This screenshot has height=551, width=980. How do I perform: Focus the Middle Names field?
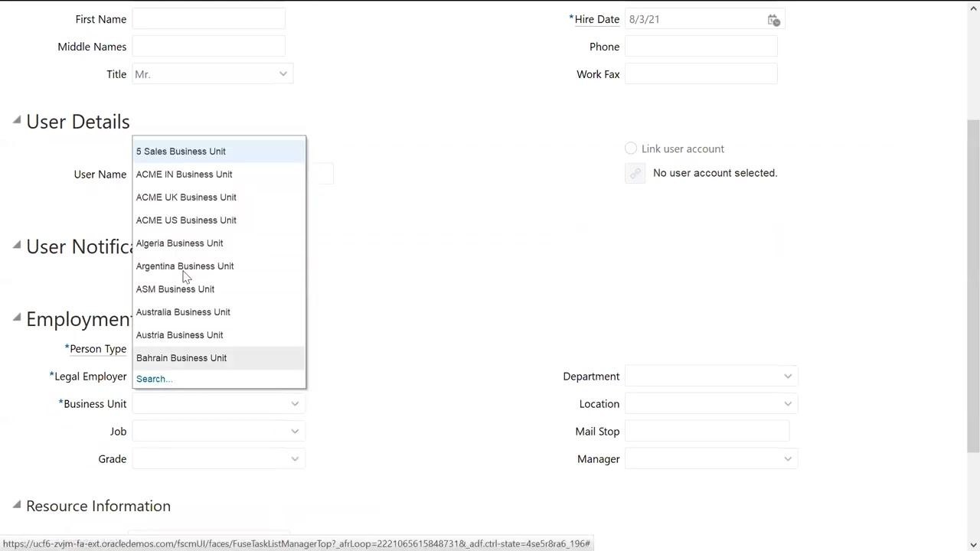pos(208,47)
